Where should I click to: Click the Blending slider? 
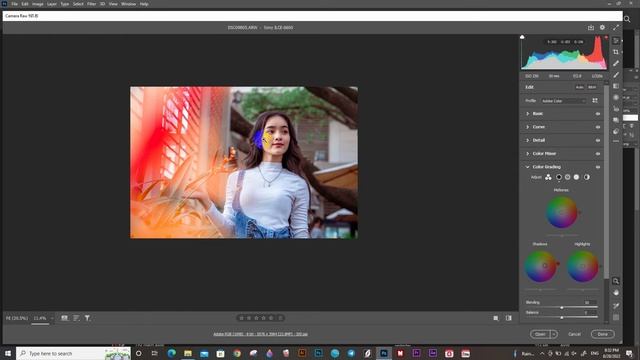click(562, 307)
